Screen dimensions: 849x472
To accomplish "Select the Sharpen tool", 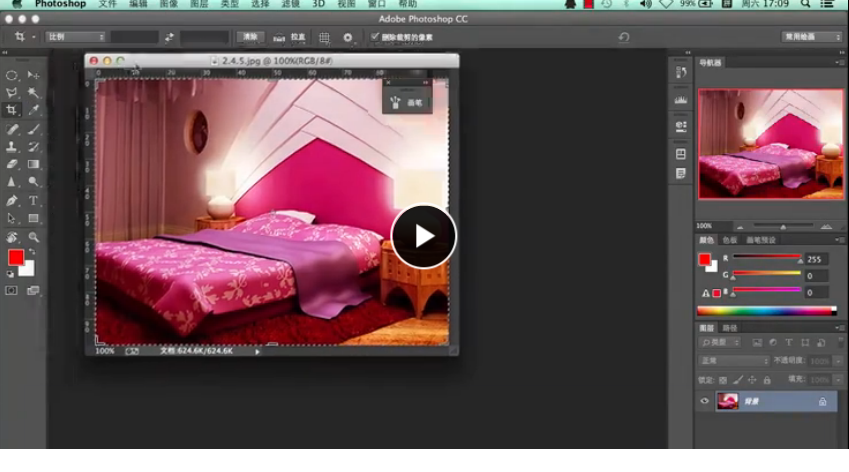I will pyautogui.click(x=11, y=182).
